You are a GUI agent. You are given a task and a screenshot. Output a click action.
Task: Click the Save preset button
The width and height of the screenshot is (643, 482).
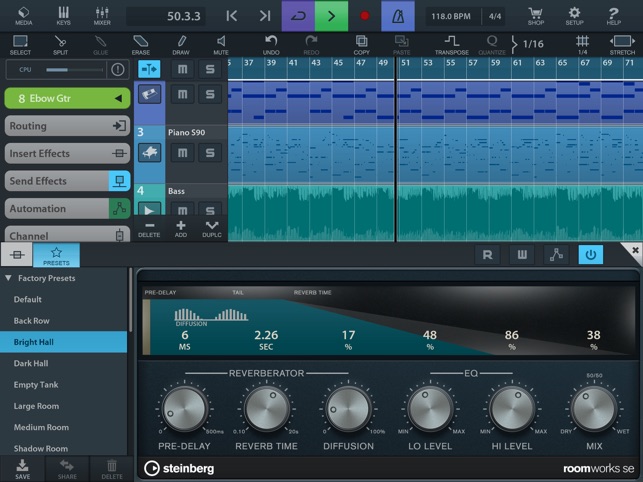click(x=22, y=468)
